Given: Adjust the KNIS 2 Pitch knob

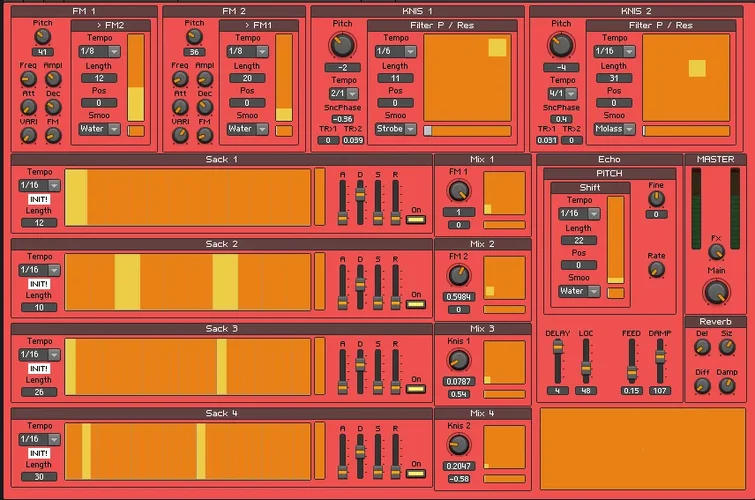Looking at the screenshot, I should [x=561, y=45].
